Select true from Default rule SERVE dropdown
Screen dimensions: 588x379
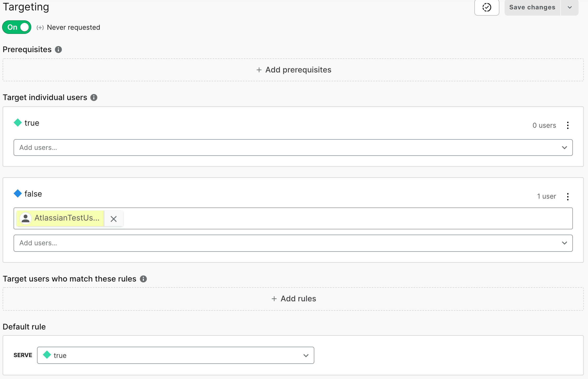point(175,355)
